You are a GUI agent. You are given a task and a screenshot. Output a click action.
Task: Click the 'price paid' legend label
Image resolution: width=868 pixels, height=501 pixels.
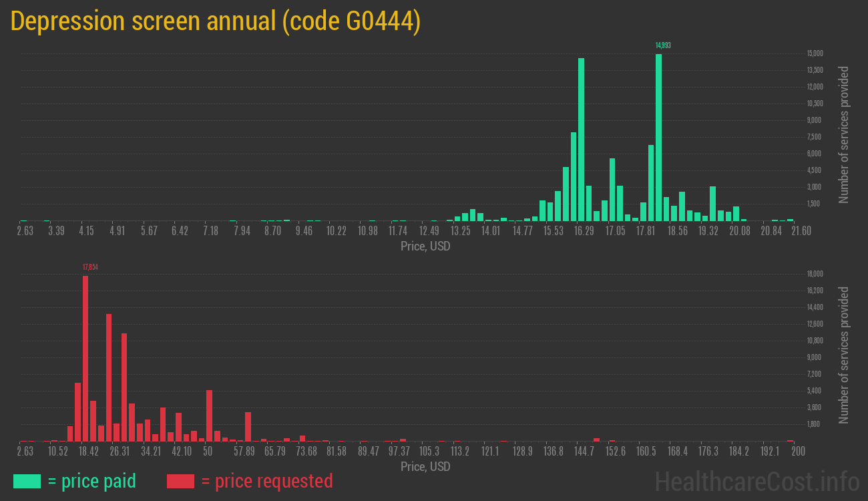(91, 481)
